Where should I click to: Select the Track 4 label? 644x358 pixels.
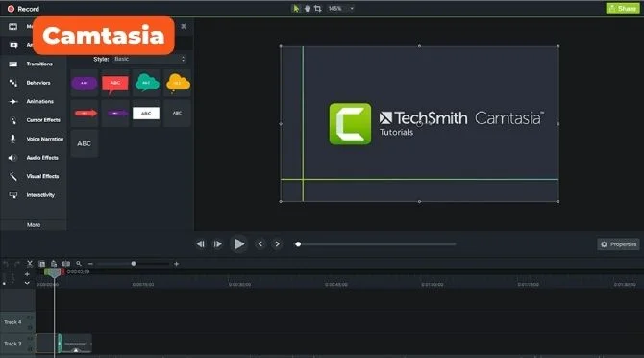[x=12, y=322]
